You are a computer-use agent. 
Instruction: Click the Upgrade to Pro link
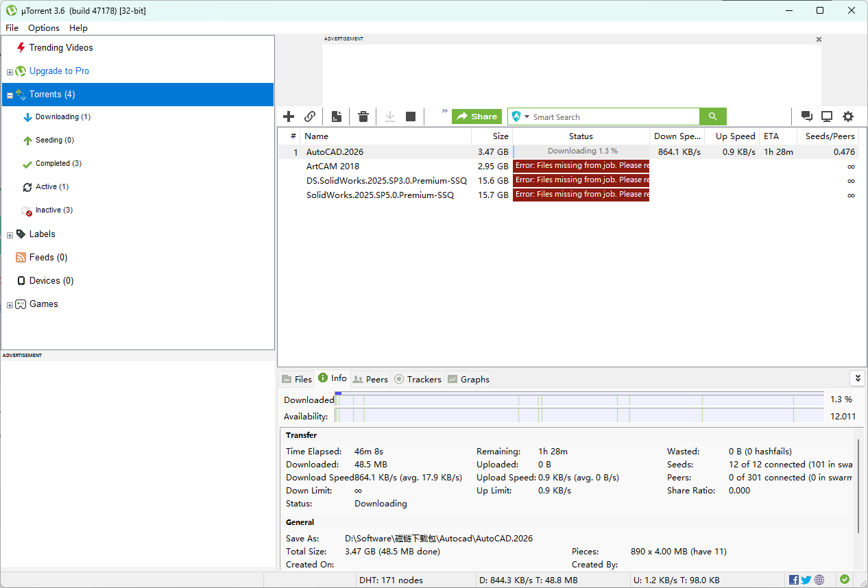tap(59, 71)
